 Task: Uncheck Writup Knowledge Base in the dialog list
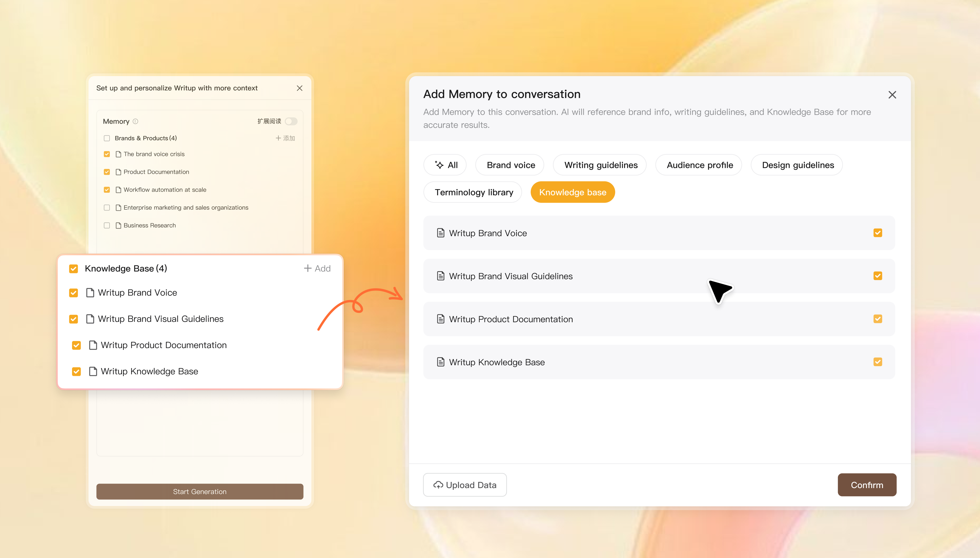tap(878, 362)
